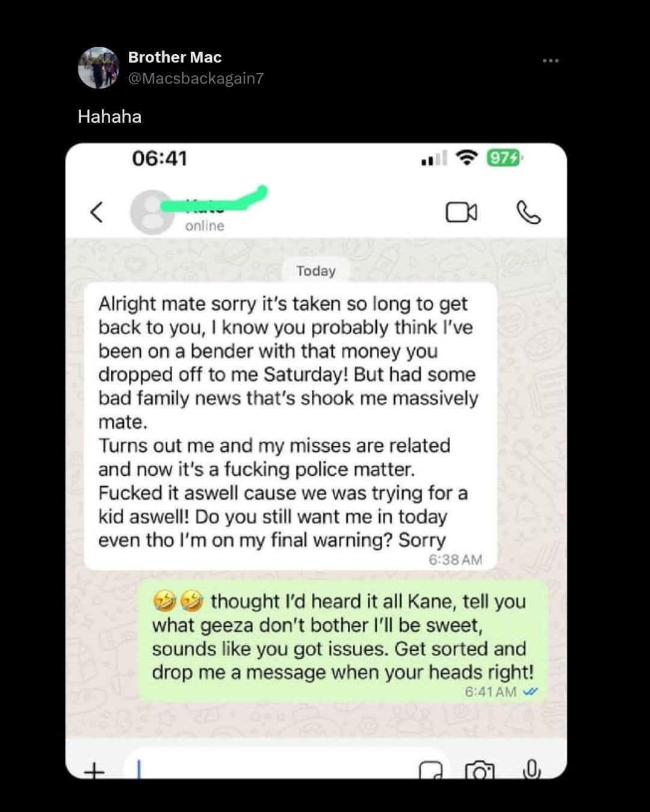Start a voice call with the phone icon

(x=528, y=212)
